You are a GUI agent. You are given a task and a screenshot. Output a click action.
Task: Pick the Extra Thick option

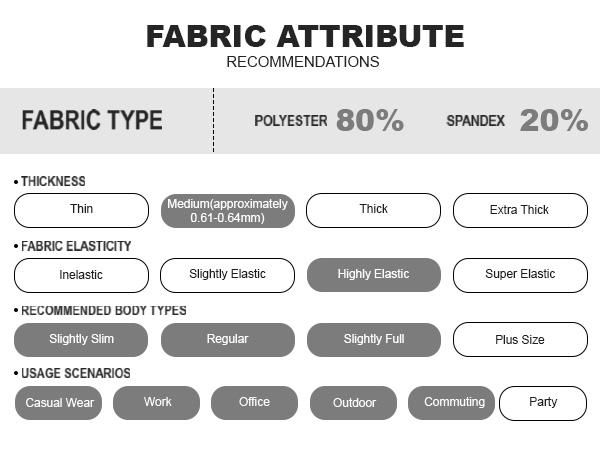click(x=520, y=210)
